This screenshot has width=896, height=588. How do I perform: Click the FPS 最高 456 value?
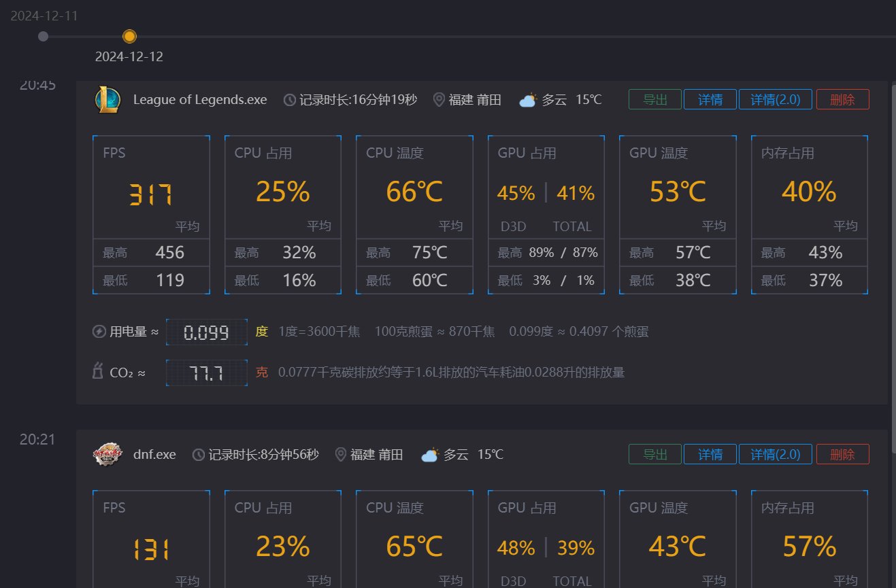[169, 253]
